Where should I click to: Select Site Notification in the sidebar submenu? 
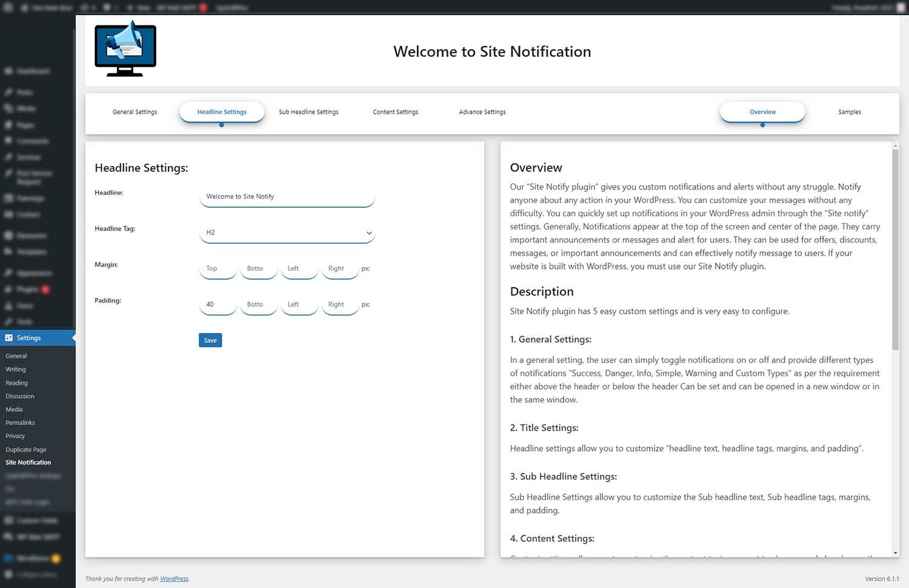coord(28,463)
